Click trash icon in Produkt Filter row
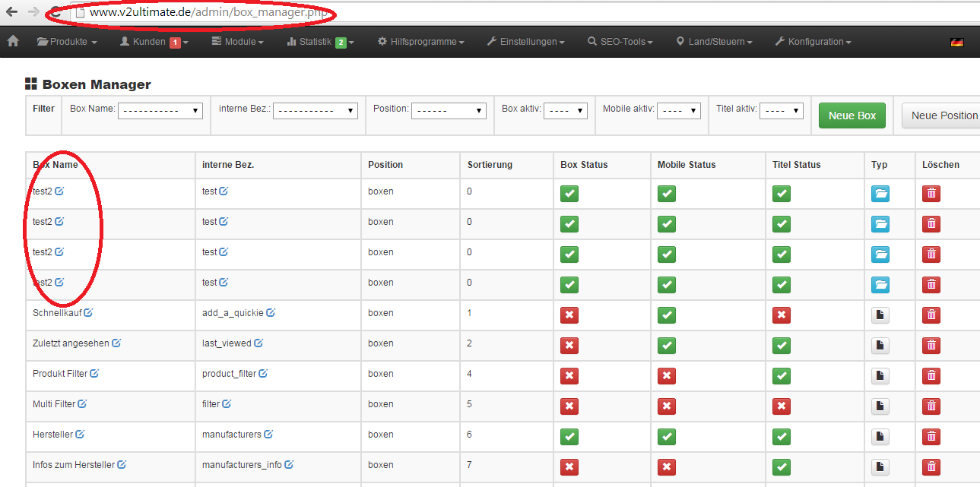The width and height of the screenshot is (980, 487). [931, 376]
